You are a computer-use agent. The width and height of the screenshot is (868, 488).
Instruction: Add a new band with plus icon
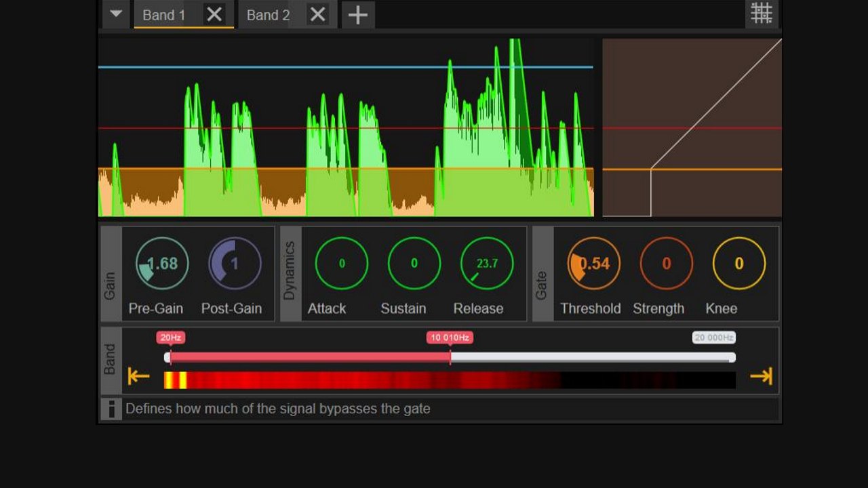[x=357, y=15]
